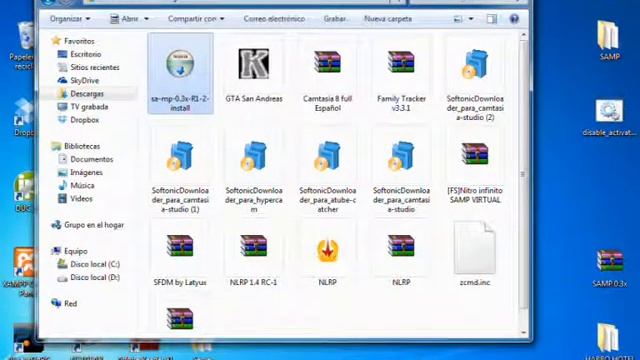Select [FS]Nitro infinito SAMP VIRTUAL archive
The width and height of the screenshot is (640, 360).
pos(475,171)
